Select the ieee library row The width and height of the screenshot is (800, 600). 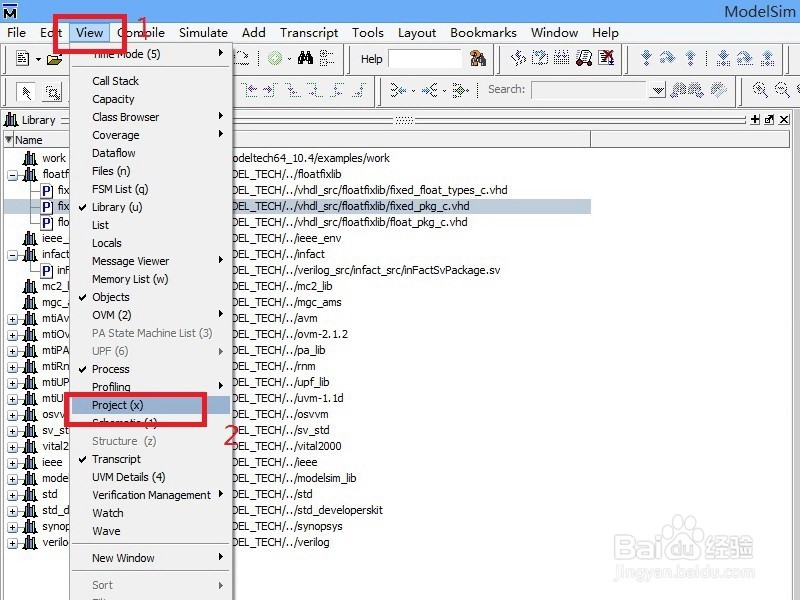click(x=297, y=462)
